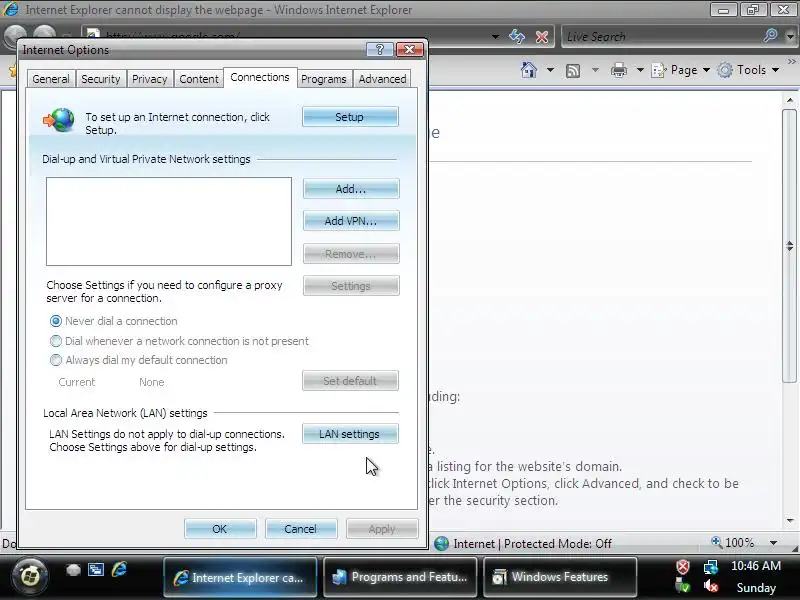Click Cancel in Internet Options
800x600 pixels.
301,529
